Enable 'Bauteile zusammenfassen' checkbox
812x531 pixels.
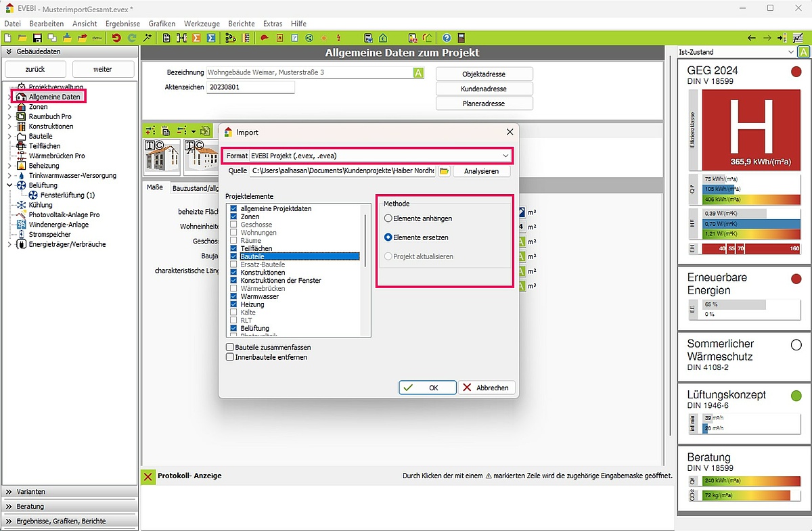[x=230, y=347]
